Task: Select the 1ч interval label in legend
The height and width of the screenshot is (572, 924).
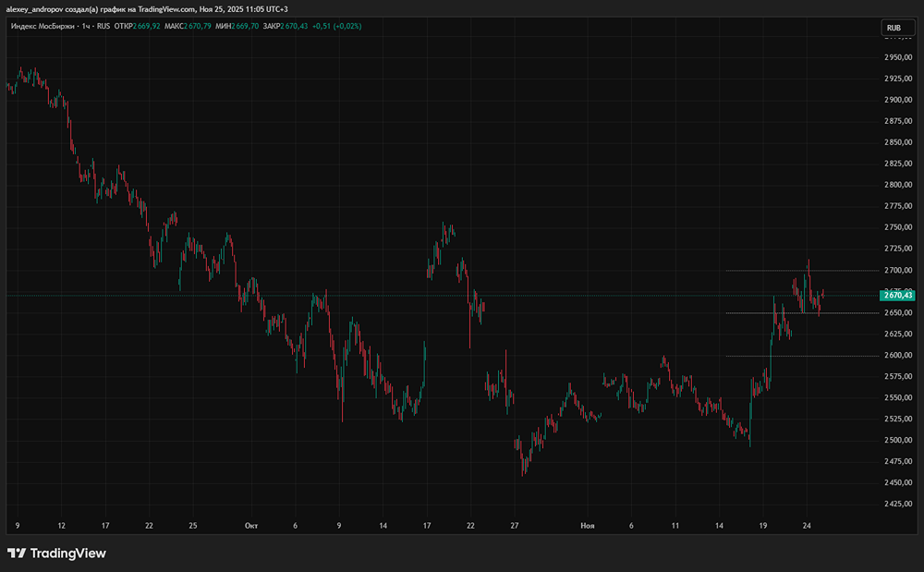Action: tap(87, 27)
